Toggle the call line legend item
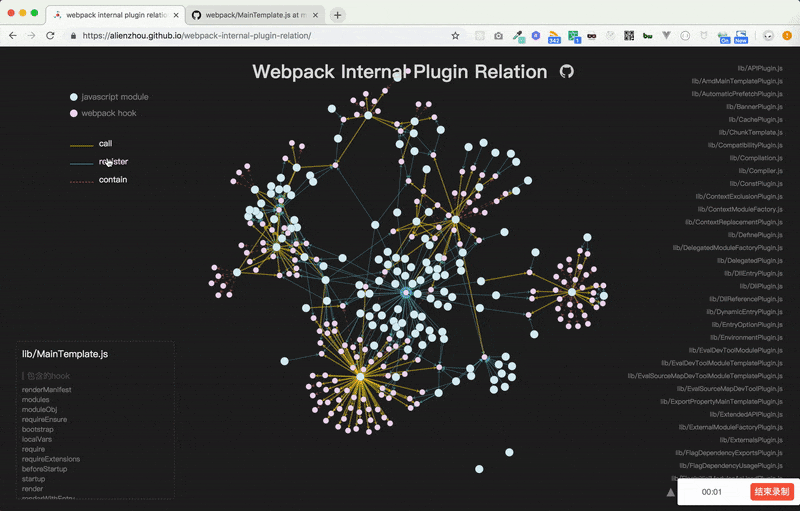The height and width of the screenshot is (511, 800). point(91,144)
